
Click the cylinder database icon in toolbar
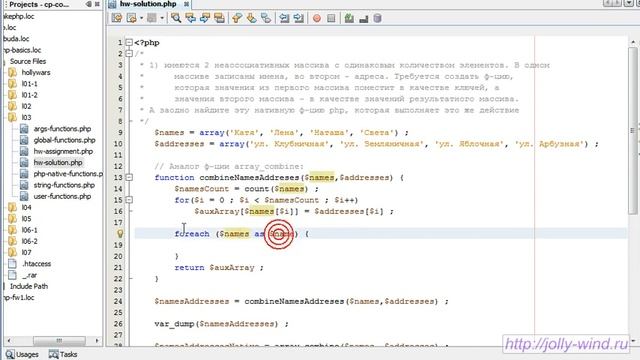point(378,18)
